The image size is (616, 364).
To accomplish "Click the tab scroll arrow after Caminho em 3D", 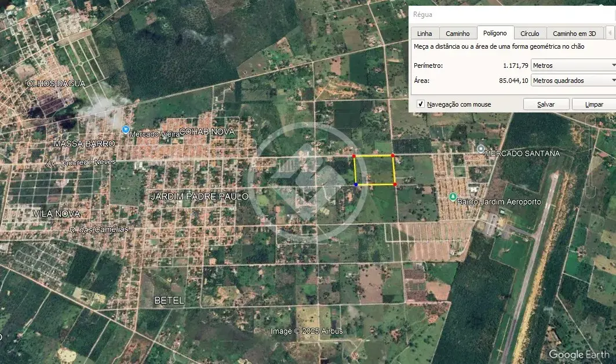I will [x=610, y=33].
